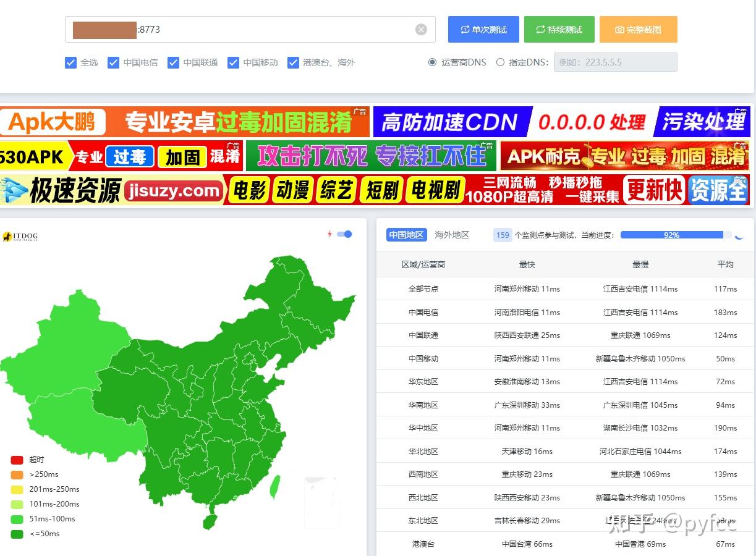
Task: Click the 92% test progress bar
Action: point(672,235)
